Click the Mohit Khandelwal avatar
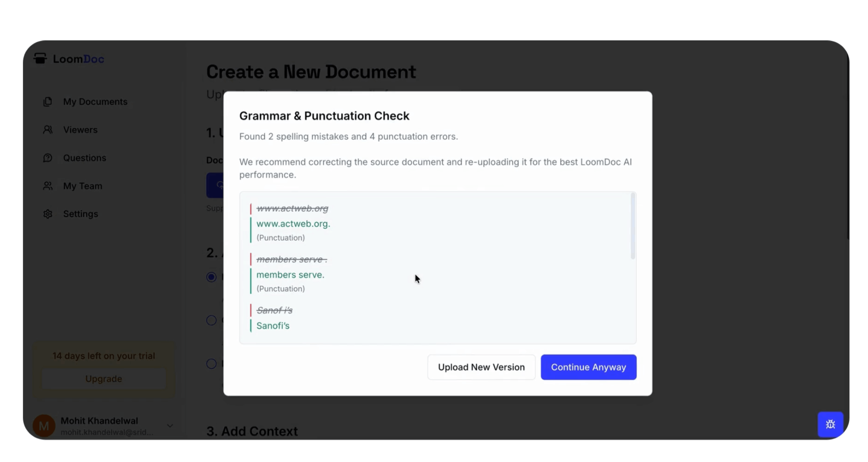The height and width of the screenshot is (462, 868). click(44, 426)
